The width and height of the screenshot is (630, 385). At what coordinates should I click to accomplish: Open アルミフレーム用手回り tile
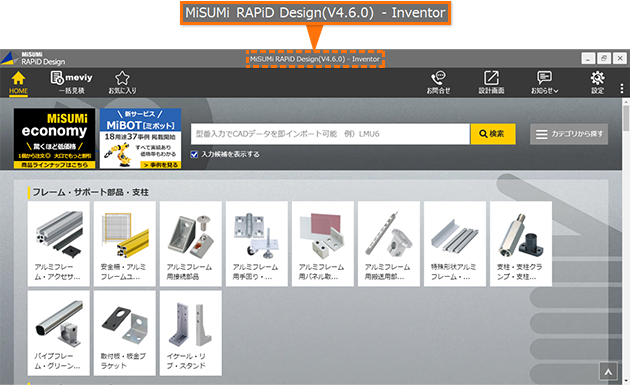point(257,244)
